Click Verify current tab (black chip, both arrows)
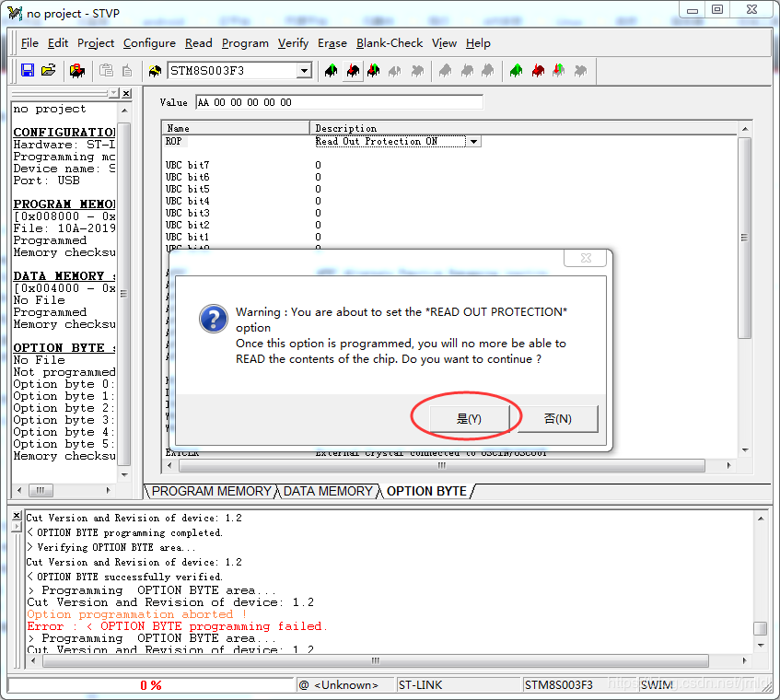This screenshot has height=700, width=780. click(x=374, y=71)
